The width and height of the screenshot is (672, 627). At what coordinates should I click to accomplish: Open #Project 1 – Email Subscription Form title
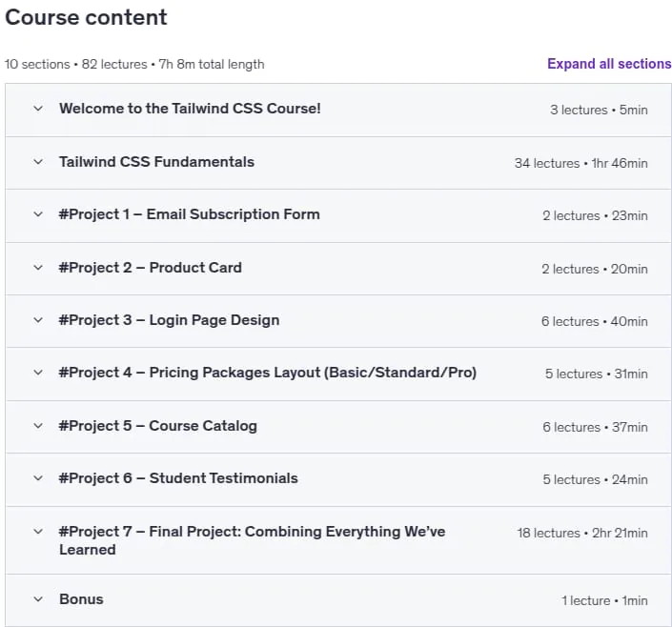[190, 214]
